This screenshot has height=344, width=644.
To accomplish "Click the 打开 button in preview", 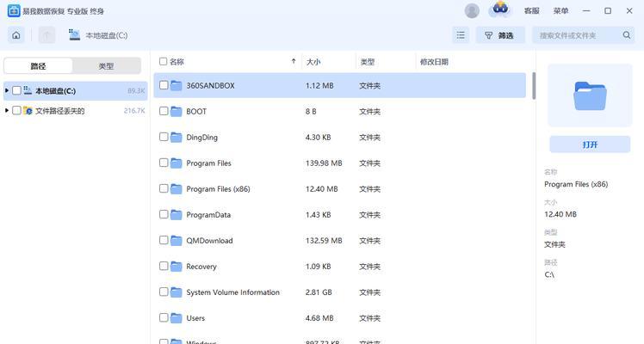I will 590,144.
